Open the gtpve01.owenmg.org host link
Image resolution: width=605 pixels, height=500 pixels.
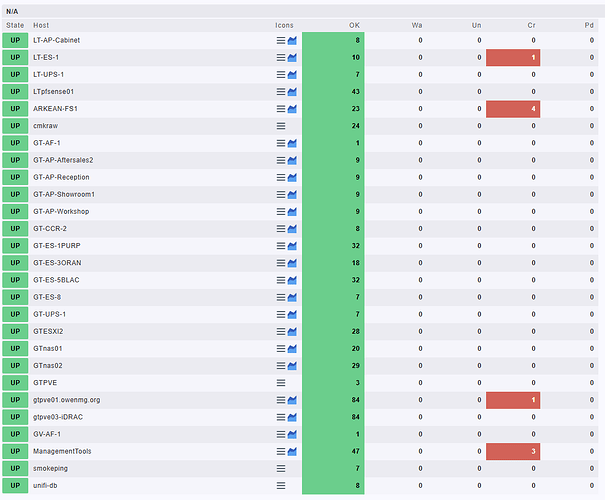tap(66, 400)
